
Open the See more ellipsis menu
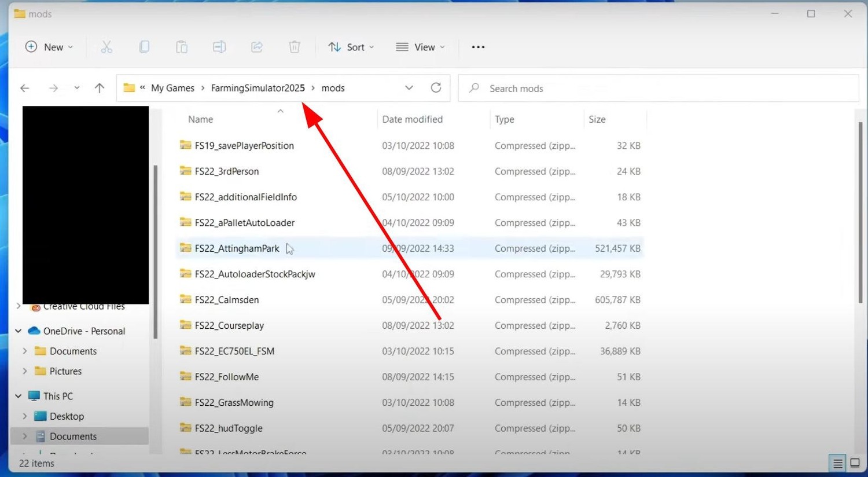click(478, 47)
